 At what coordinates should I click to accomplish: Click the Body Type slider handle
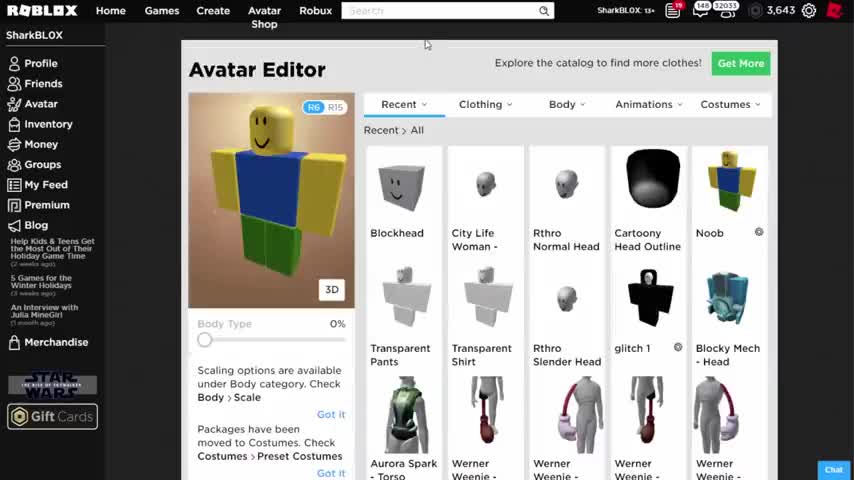[205, 340]
